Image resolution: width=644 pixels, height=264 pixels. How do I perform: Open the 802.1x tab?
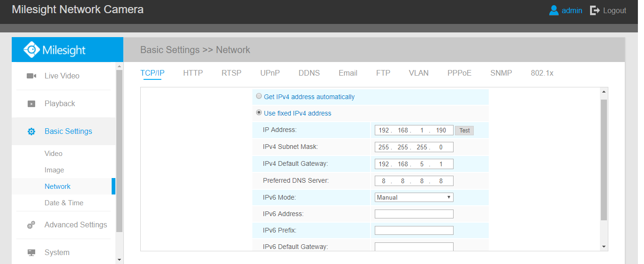[x=542, y=73]
